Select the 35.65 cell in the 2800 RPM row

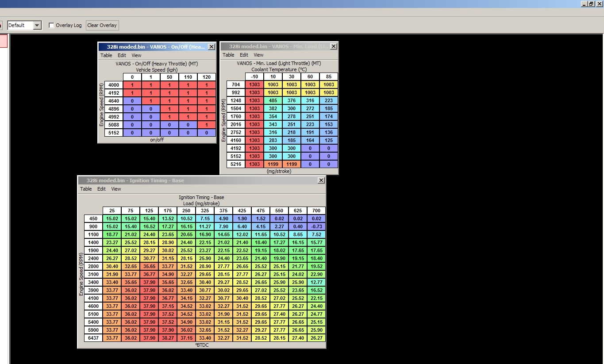[x=149, y=266]
